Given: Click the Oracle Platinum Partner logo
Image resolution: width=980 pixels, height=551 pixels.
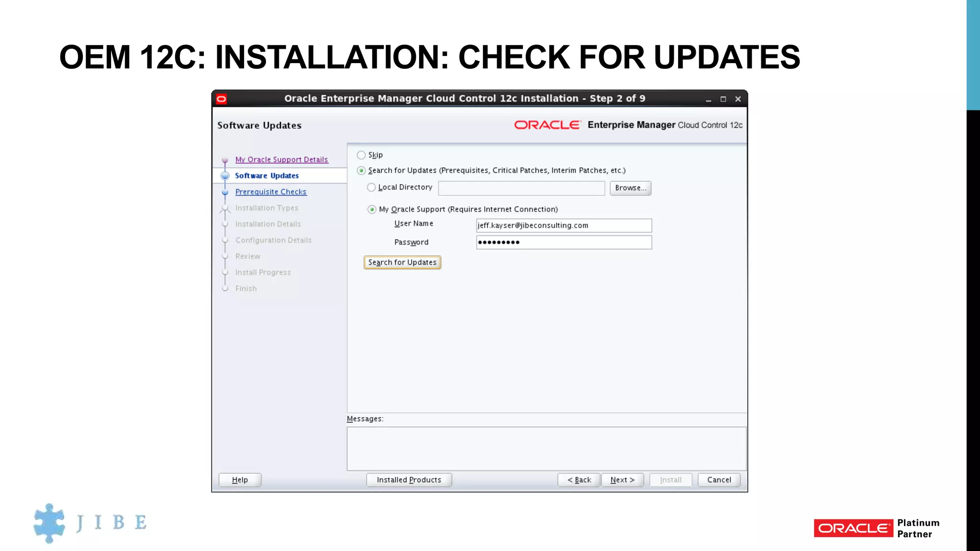Looking at the screenshot, I should (x=877, y=528).
